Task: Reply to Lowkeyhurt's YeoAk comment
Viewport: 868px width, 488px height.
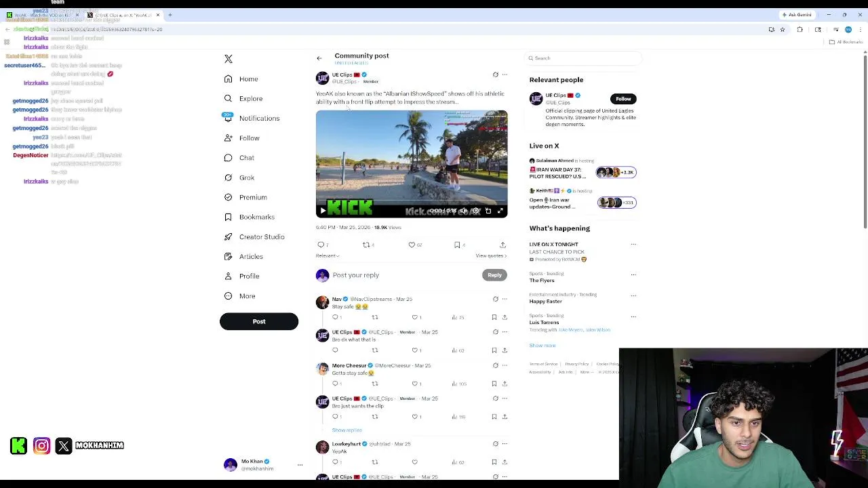Action: click(336, 462)
